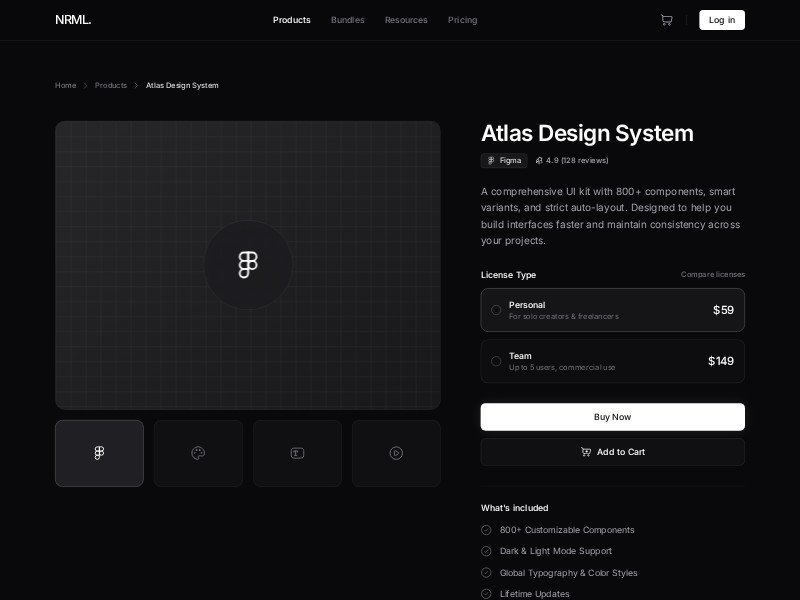This screenshot has width=800, height=600.
Task: Open the Products nav menu
Action: coord(291,20)
